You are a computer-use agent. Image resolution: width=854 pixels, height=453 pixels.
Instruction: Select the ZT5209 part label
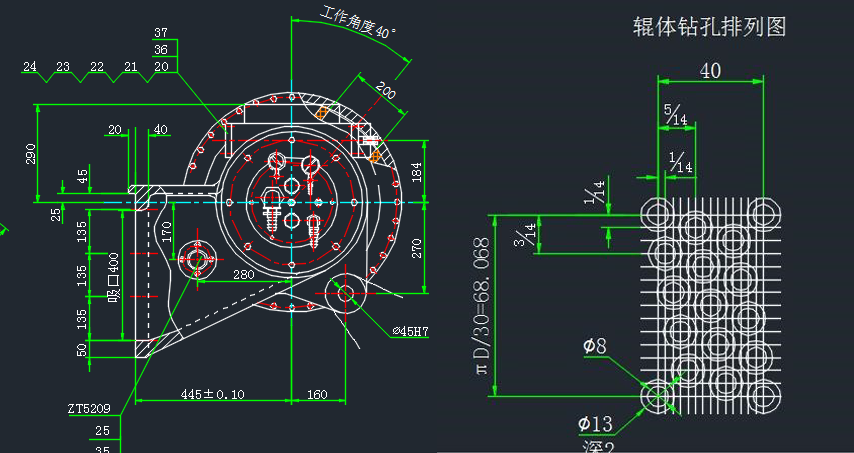(89, 408)
